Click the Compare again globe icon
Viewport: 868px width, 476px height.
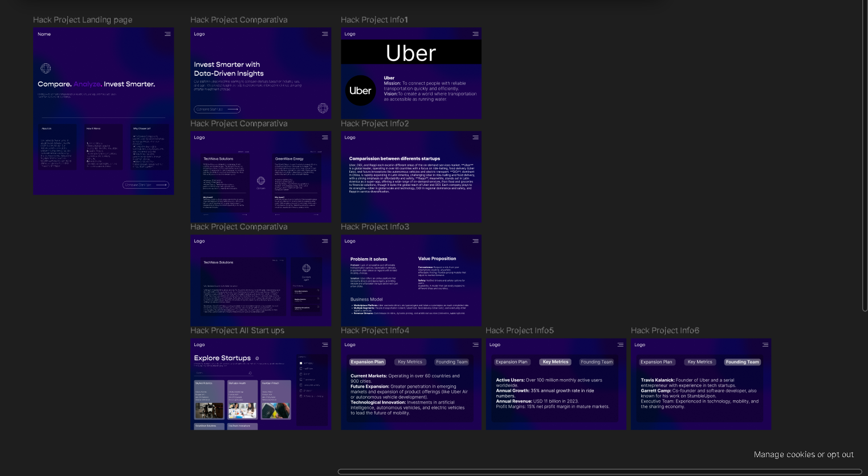(x=306, y=268)
